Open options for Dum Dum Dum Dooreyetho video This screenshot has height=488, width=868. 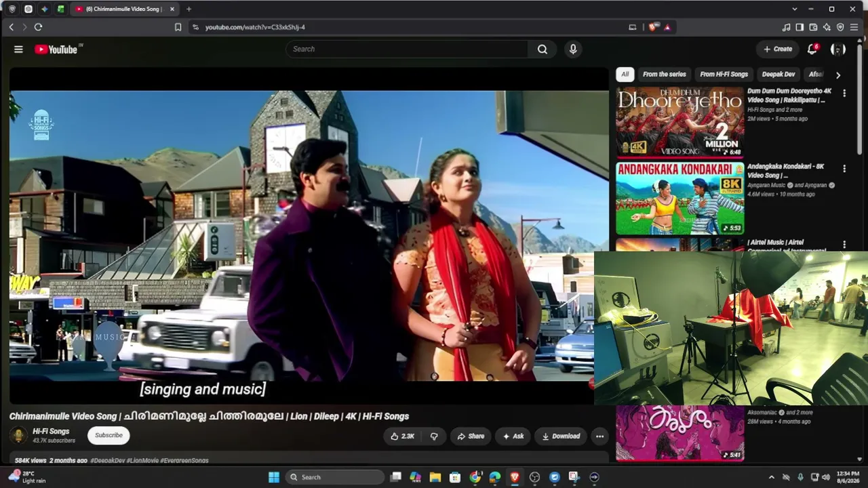point(844,94)
